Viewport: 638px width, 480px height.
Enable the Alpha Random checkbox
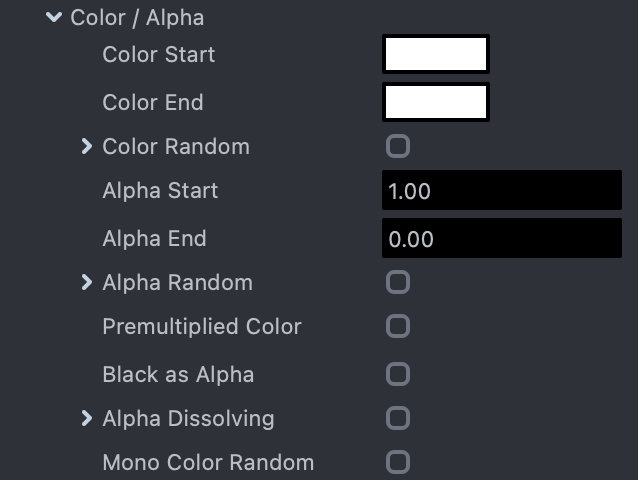coord(398,283)
